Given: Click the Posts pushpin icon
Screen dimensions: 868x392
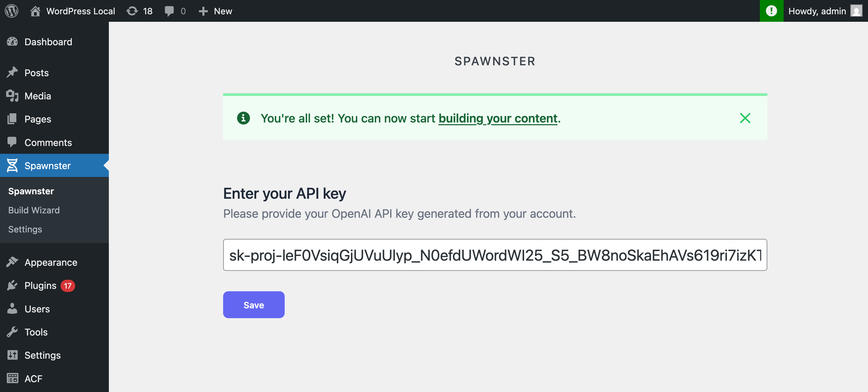Looking at the screenshot, I should (12, 72).
